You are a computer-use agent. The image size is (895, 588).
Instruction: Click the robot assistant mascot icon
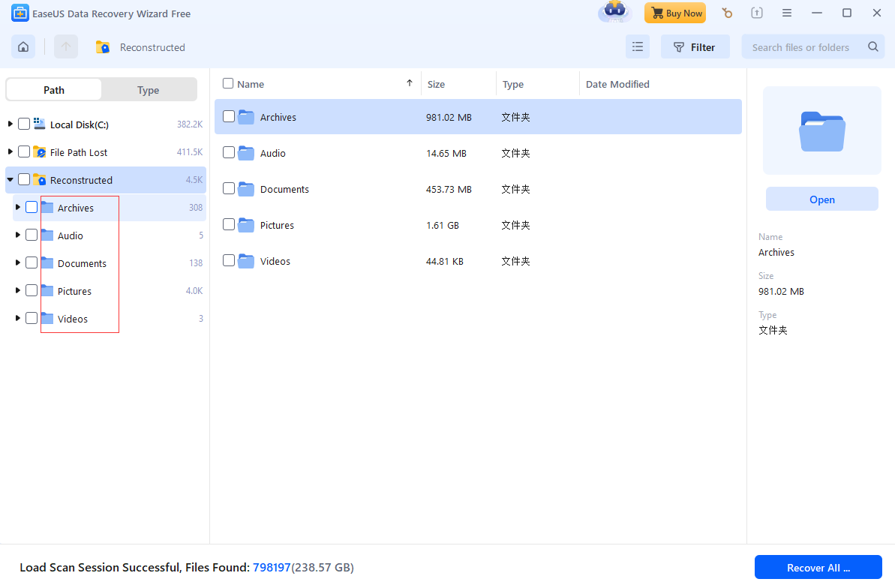click(x=614, y=12)
